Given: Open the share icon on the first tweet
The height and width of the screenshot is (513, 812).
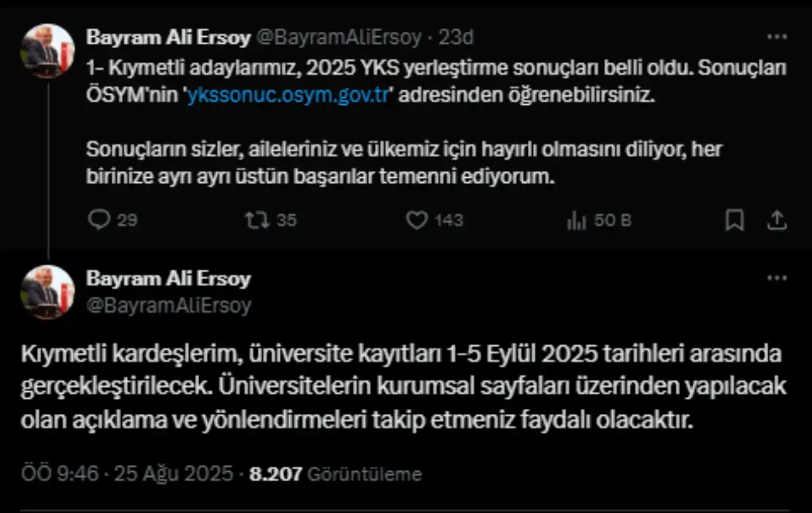Looking at the screenshot, I should tap(778, 219).
